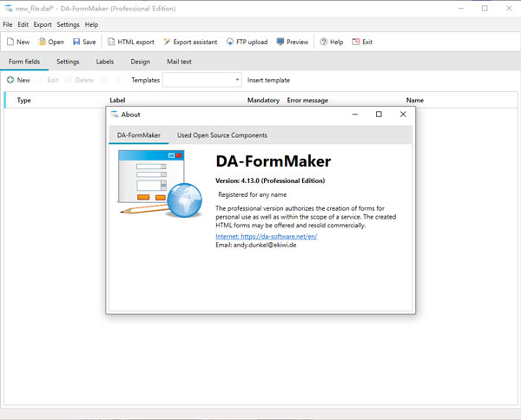The image size is (521, 420).
Task: Open Used Open Source Components tab
Action: pyautogui.click(x=222, y=135)
